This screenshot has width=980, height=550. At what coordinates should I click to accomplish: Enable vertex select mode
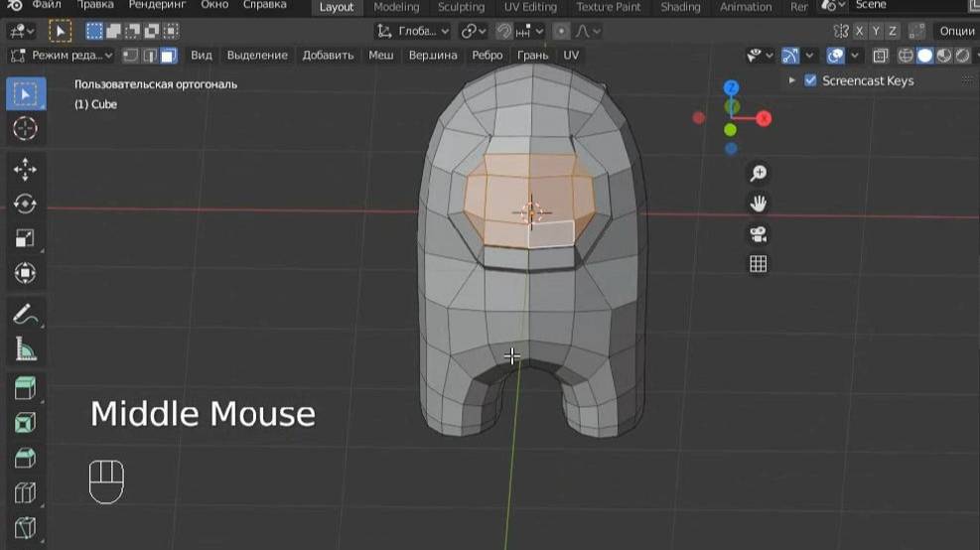130,56
